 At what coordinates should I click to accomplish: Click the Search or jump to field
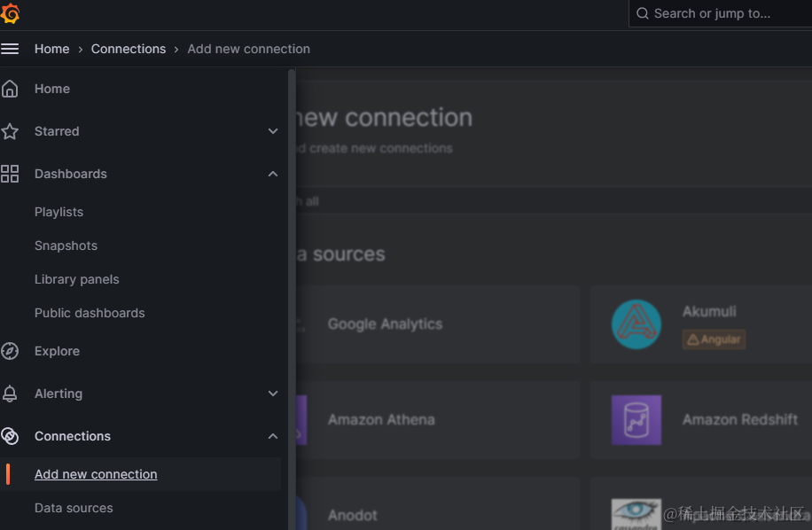(x=721, y=13)
